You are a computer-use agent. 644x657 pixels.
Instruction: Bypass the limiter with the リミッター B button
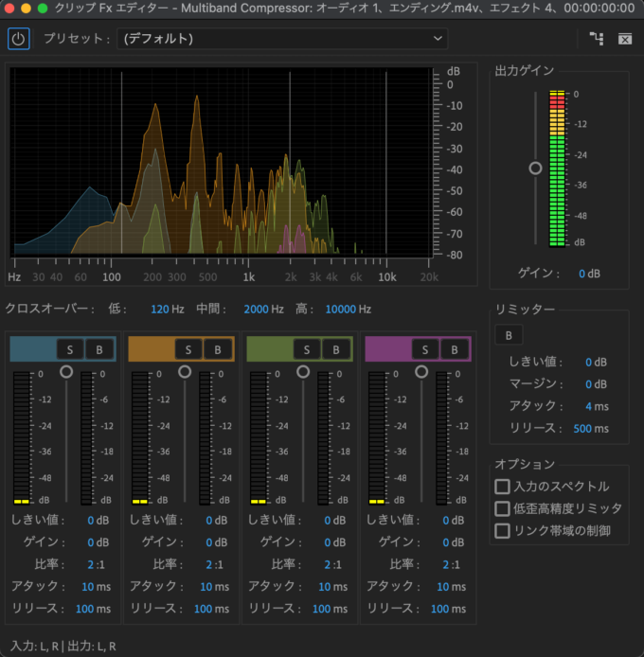509,335
